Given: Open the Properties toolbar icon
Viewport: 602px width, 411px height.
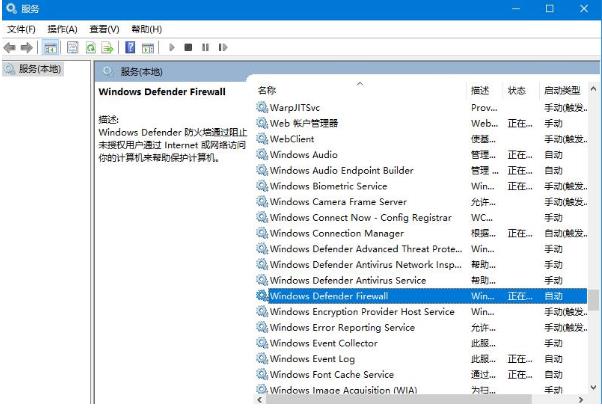Looking at the screenshot, I should click(72, 48).
